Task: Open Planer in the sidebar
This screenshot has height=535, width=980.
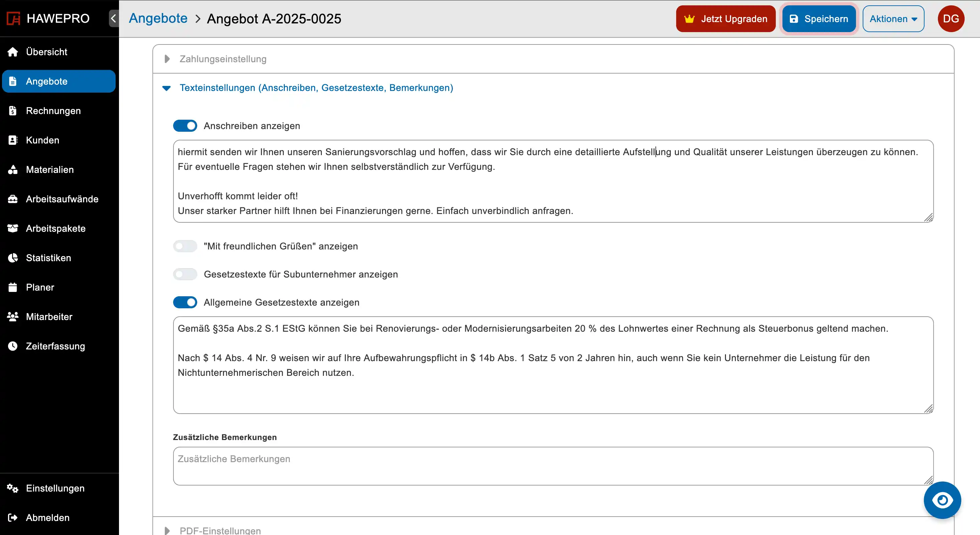Action: point(58,287)
